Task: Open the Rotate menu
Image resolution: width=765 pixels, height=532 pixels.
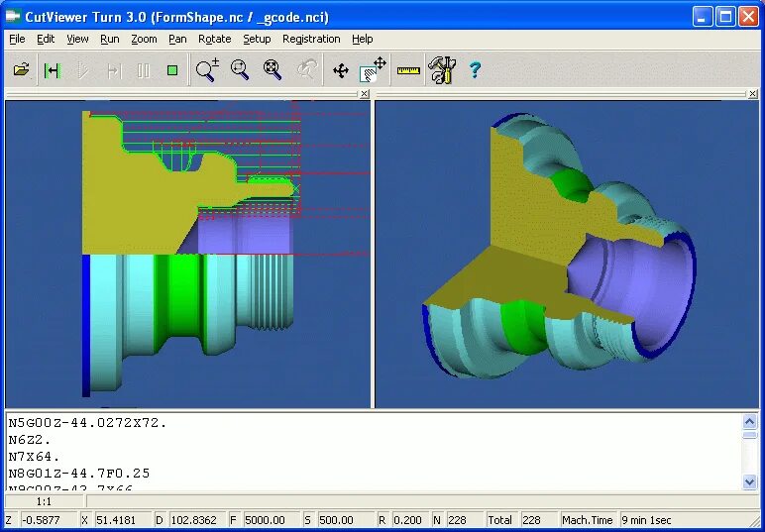Action: 215,39
